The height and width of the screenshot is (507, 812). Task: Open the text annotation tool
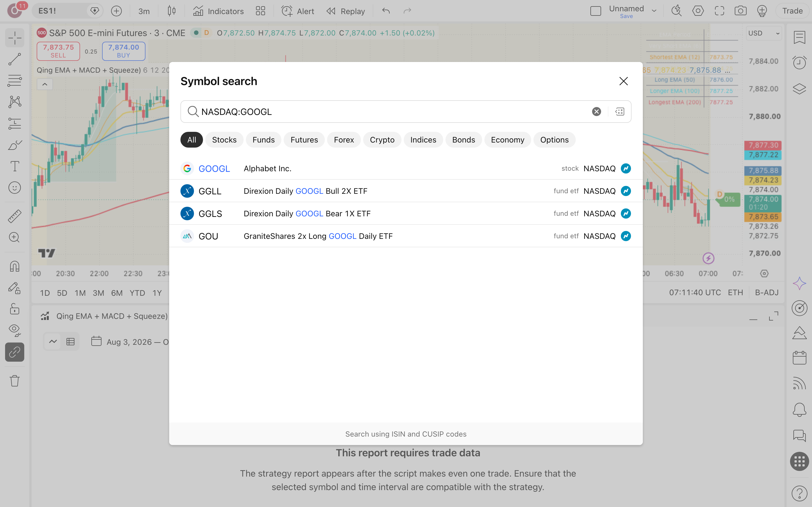(14, 166)
